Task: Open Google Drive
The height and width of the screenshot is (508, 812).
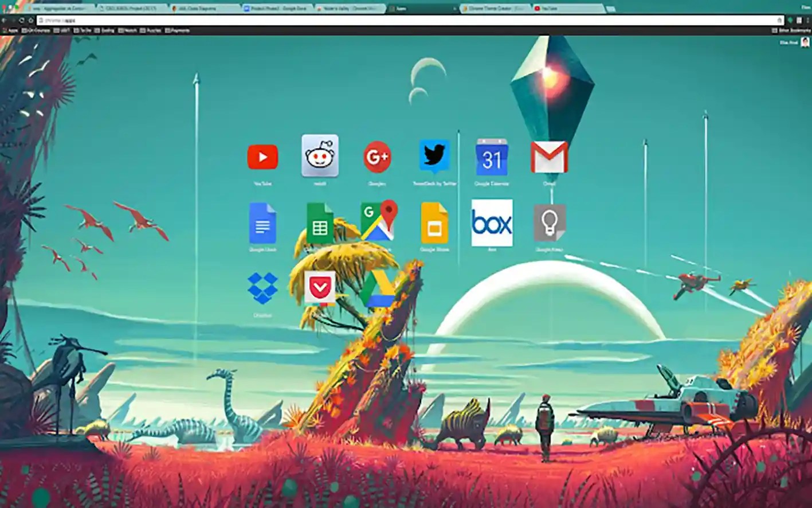Action: coord(378,288)
